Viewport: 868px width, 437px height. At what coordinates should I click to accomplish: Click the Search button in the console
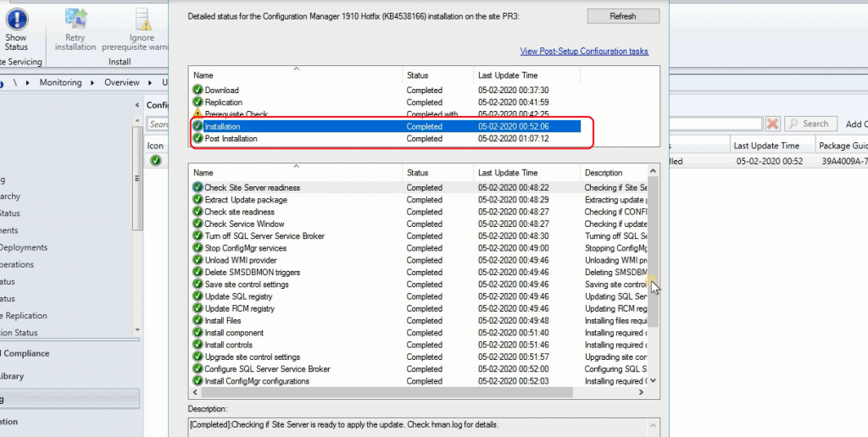coord(810,124)
